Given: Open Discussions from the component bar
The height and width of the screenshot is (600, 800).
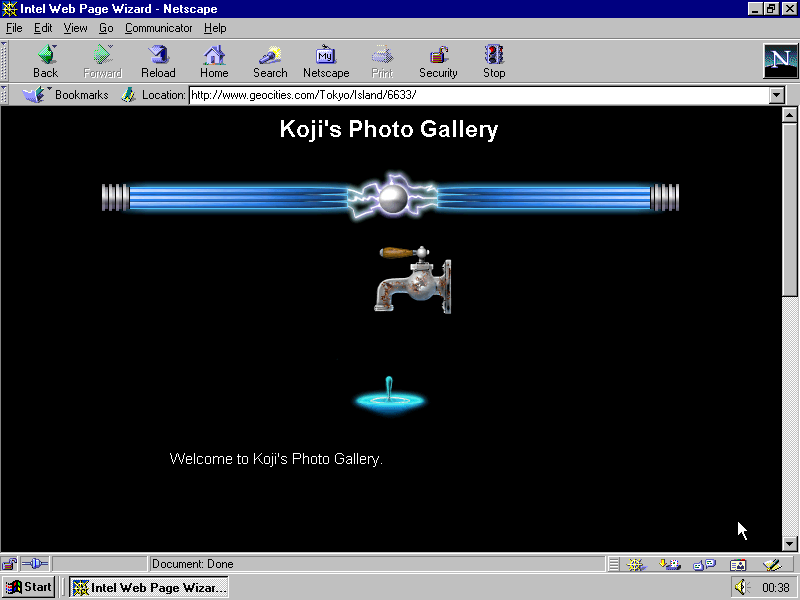Looking at the screenshot, I should [705, 564].
